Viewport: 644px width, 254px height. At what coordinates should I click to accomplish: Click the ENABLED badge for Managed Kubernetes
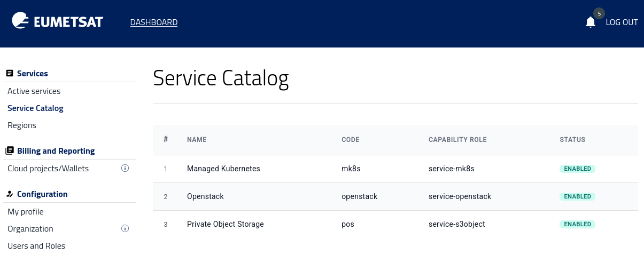point(577,169)
